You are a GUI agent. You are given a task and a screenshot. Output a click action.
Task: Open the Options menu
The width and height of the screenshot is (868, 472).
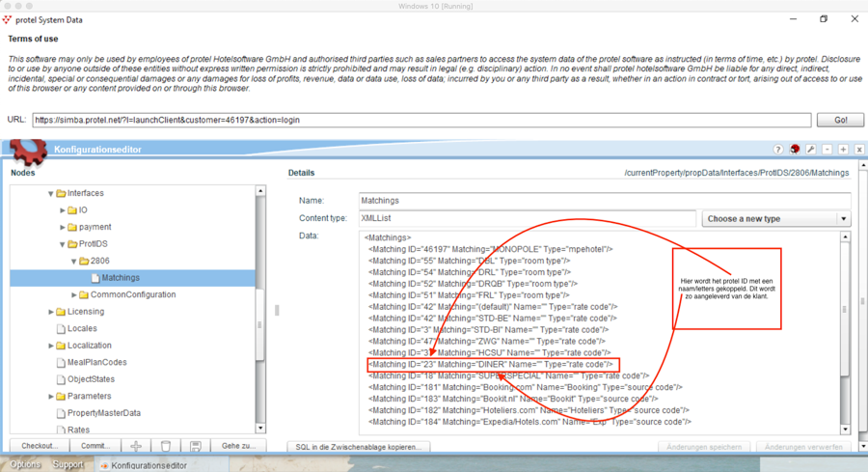[x=26, y=465]
